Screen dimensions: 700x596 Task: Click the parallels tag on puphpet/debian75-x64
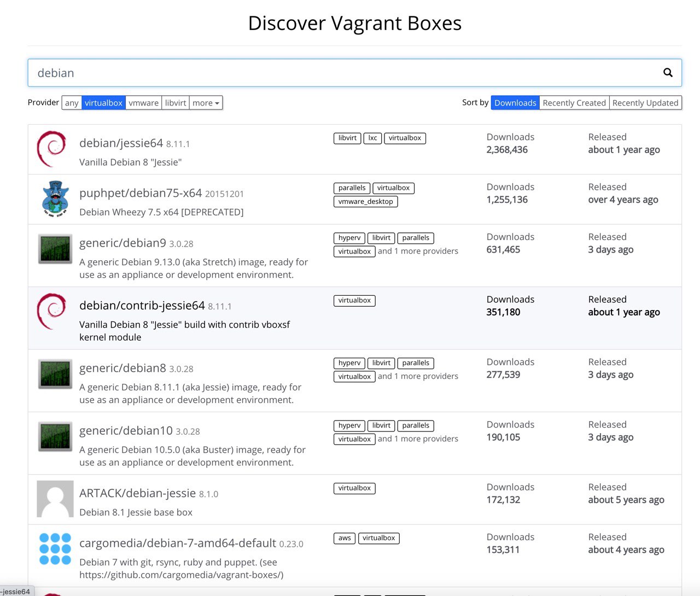[352, 188]
